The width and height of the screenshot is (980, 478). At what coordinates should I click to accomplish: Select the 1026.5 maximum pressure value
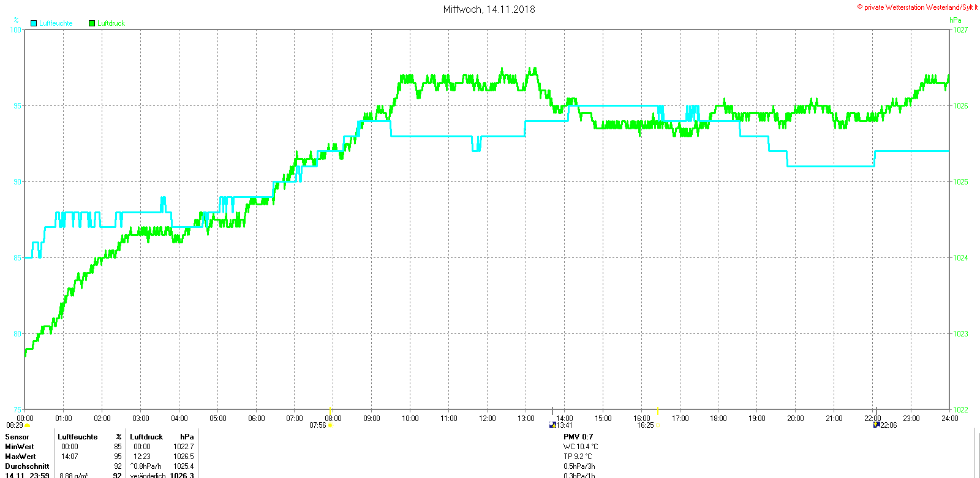pos(184,457)
